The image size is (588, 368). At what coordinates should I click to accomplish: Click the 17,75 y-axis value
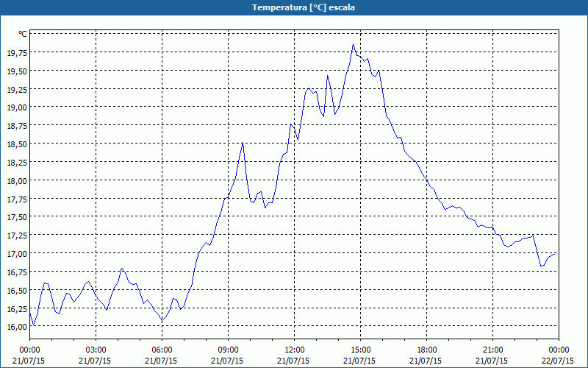click(17, 199)
